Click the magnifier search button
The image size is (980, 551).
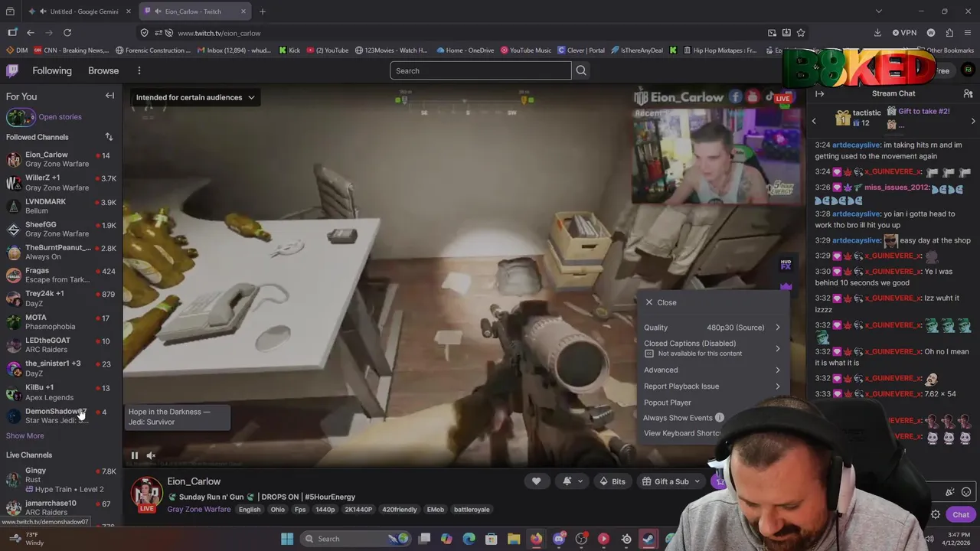tap(581, 70)
